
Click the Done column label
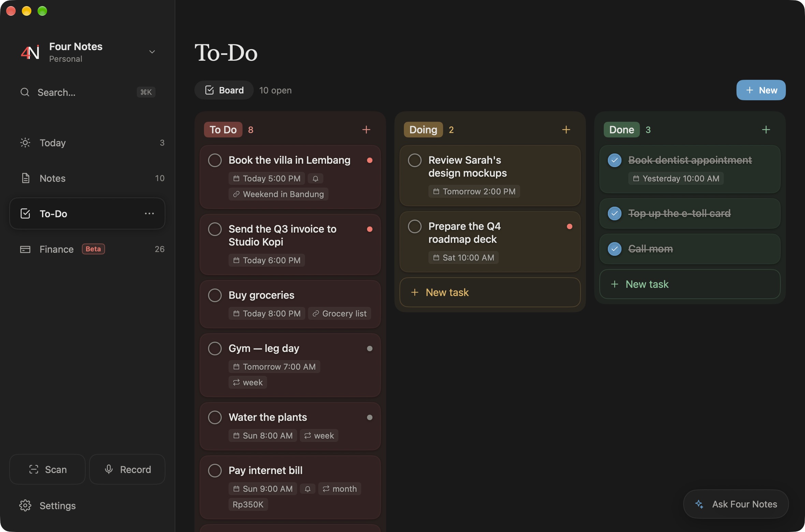coord(621,130)
